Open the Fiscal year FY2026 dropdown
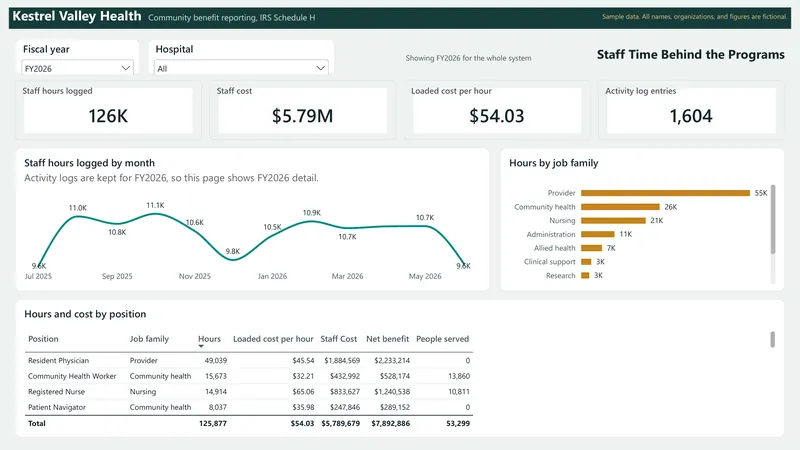This screenshot has width=800, height=450. coord(78,68)
